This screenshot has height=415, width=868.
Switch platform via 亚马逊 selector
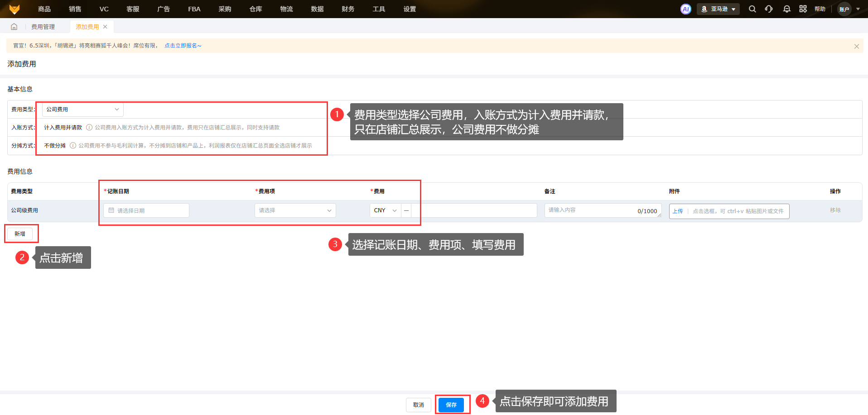pyautogui.click(x=718, y=9)
